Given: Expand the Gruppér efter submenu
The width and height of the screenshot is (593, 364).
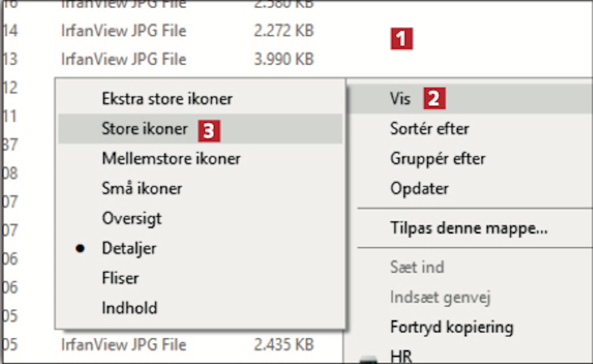Looking at the screenshot, I should (470, 159).
